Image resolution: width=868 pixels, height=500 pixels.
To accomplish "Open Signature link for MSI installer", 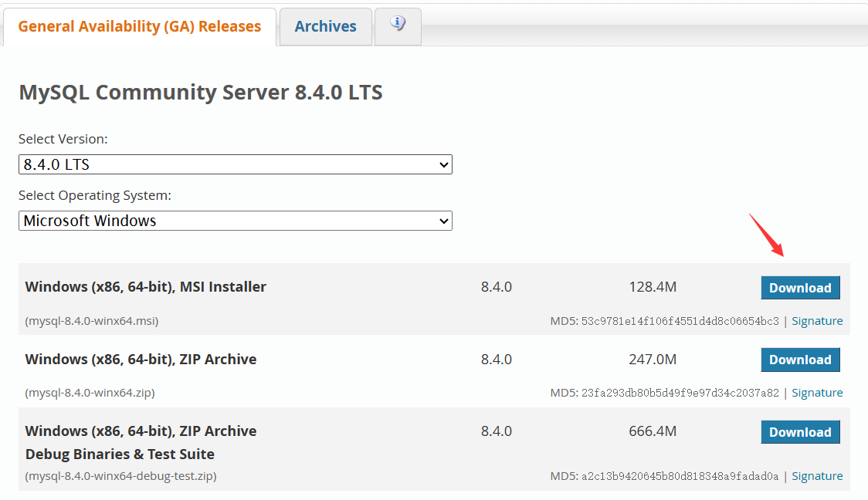I will coord(817,321).
